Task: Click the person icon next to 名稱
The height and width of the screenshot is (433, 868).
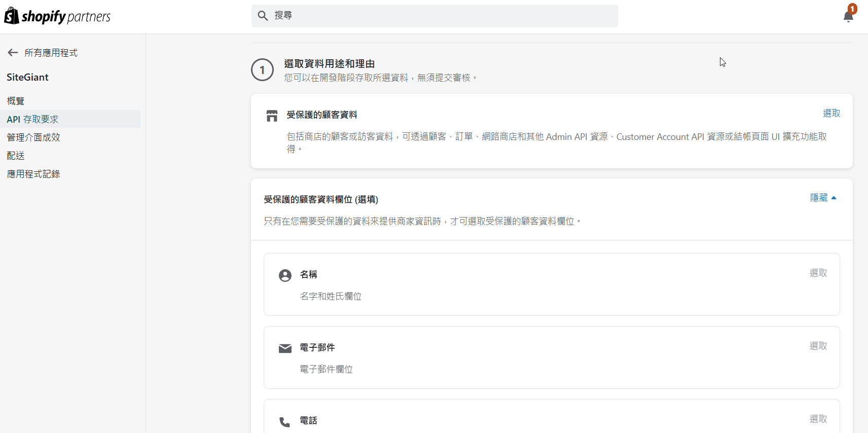Action: [x=285, y=275]
